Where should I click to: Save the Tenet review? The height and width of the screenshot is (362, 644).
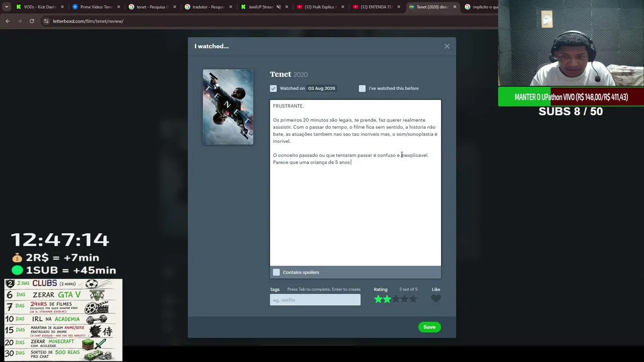click(x=429, y=327)
